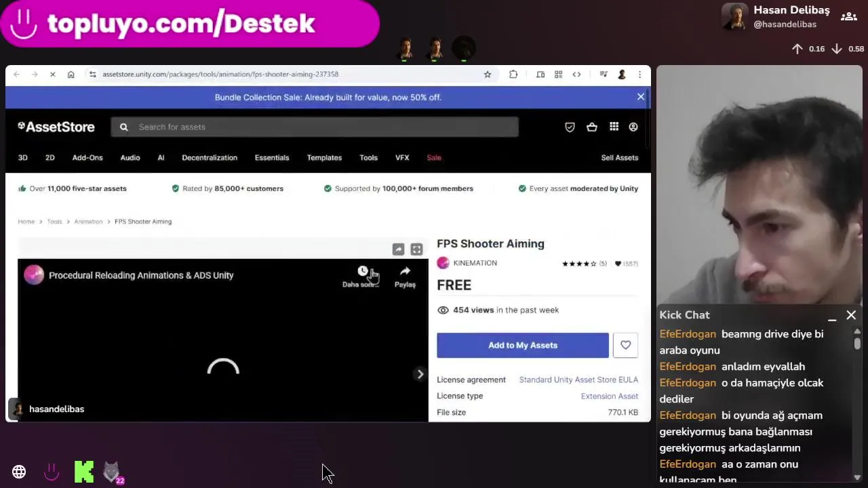Open the Essentials category
This screenshot has width=868, height=488.
272,158
